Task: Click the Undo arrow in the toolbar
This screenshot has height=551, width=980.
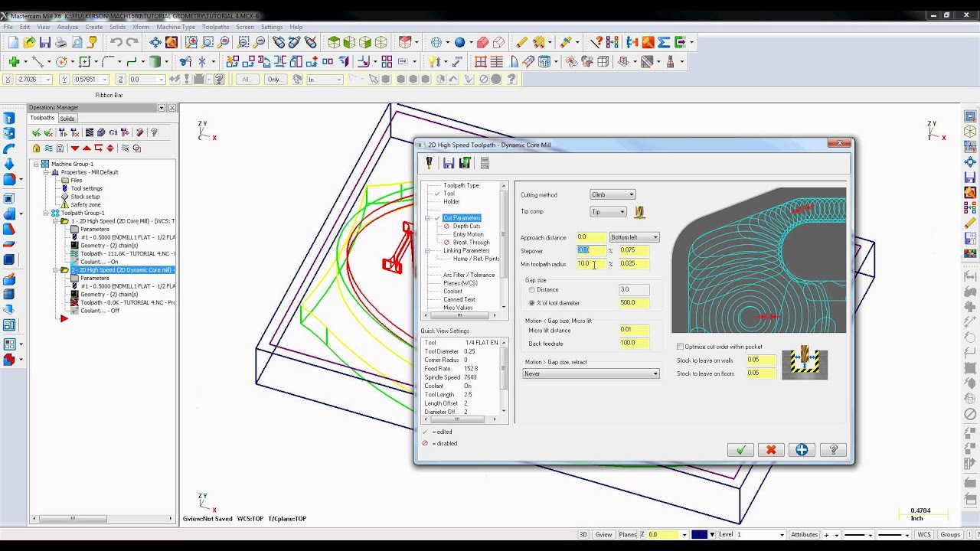Action: (x=116, y=43)
